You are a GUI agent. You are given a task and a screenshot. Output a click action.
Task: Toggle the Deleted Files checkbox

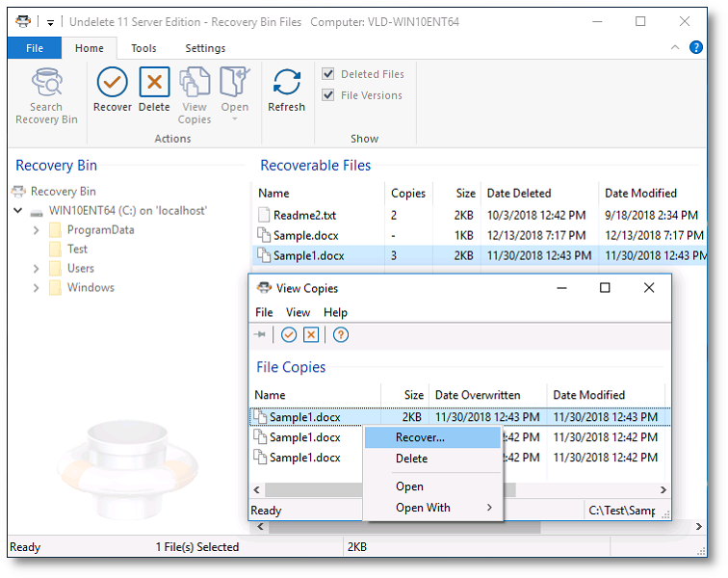click(x=327, y=73)
